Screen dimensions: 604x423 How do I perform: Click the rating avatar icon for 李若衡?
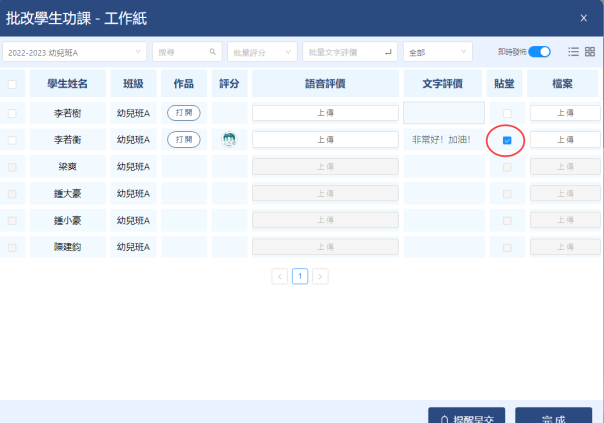coord(229,140)
